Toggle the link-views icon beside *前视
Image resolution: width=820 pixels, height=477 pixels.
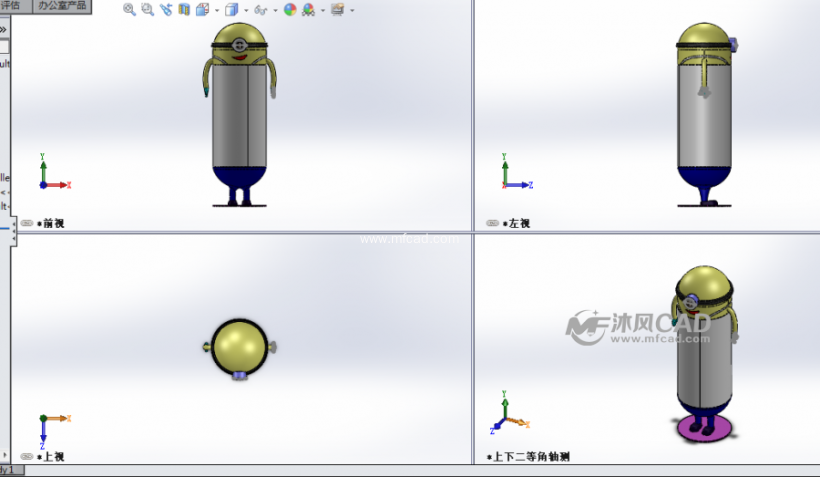27,223
